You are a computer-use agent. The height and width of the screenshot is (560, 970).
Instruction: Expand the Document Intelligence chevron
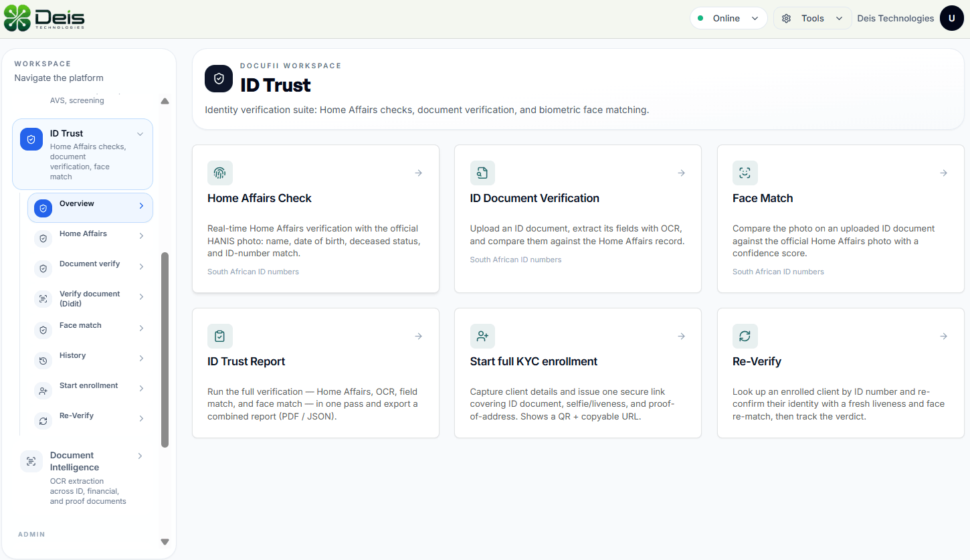pyautogui.click(x=140, y=456)
